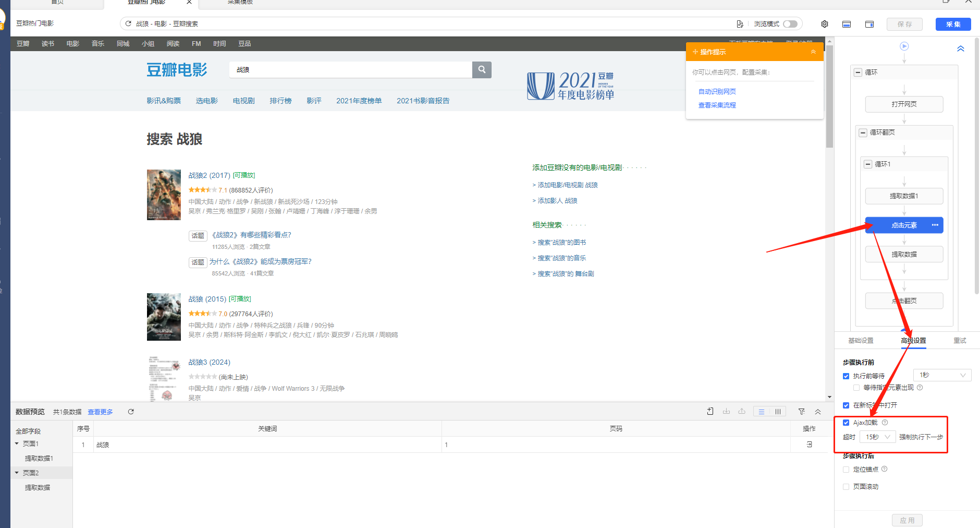This screenshot has height=528, width=980.
Task: Click the add field icon in data preview
Action: click(710, 412)
